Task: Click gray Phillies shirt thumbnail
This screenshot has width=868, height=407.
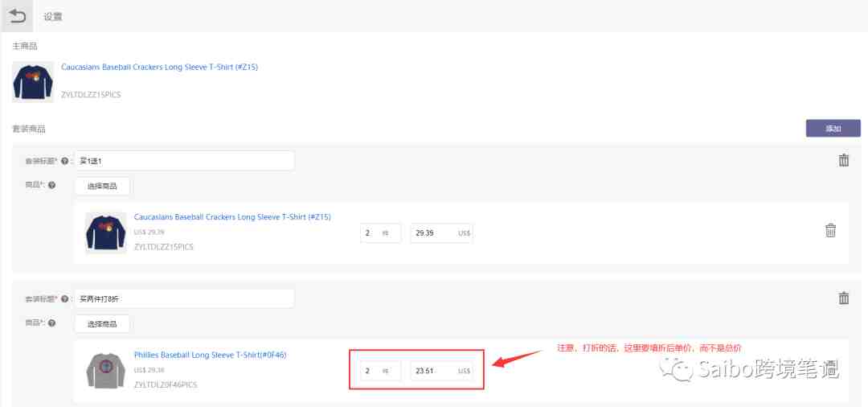Action: tap(106, 371)
